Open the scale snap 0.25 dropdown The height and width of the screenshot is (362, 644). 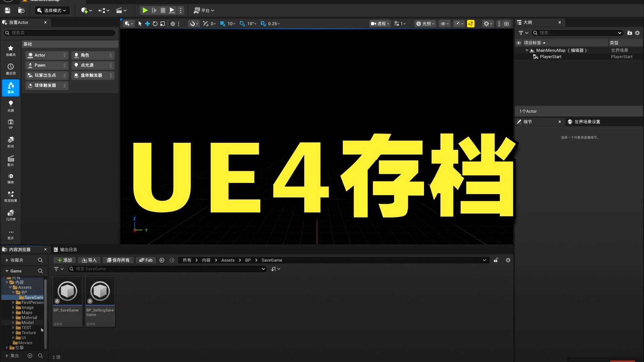pyautogui.click(x=274, y=24)
